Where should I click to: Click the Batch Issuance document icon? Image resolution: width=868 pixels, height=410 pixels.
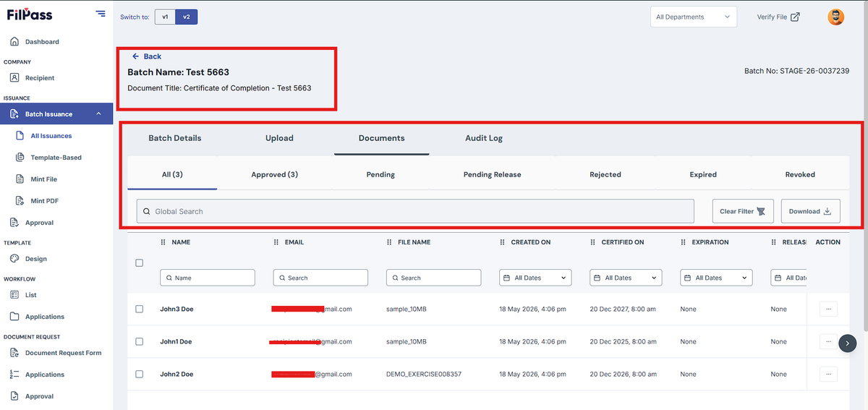14,114
